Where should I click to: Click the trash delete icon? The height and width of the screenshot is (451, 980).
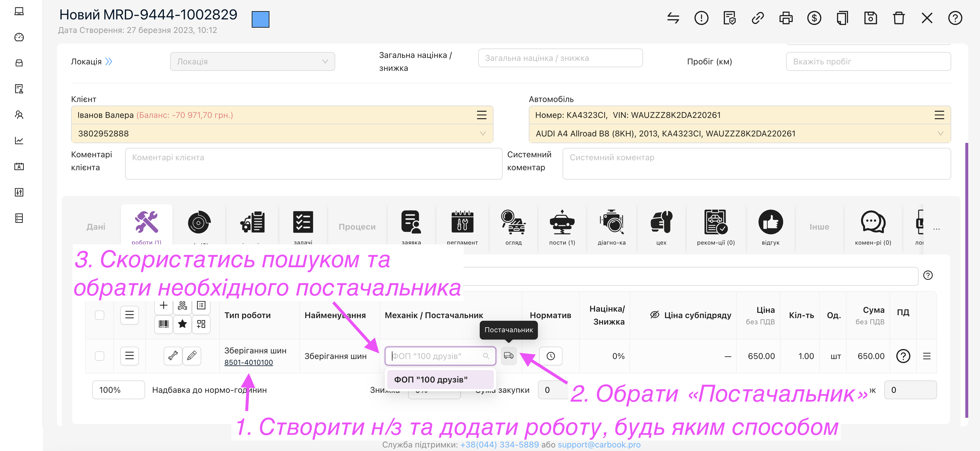point(899,18)
